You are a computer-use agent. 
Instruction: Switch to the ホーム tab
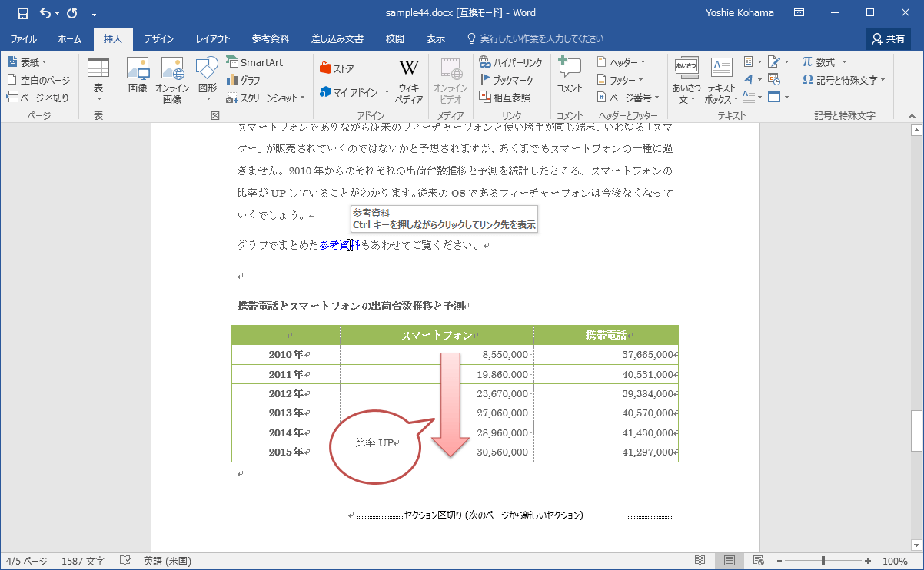point(69,39)
